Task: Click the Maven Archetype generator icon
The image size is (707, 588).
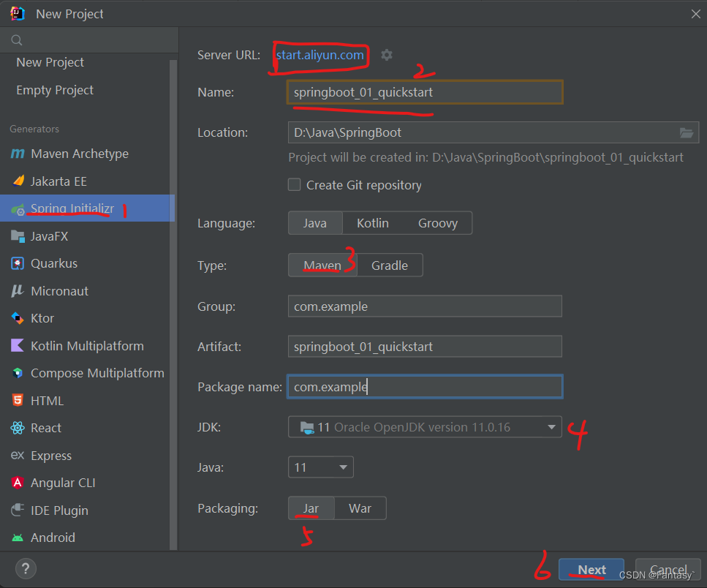Action: pos(17,154)
